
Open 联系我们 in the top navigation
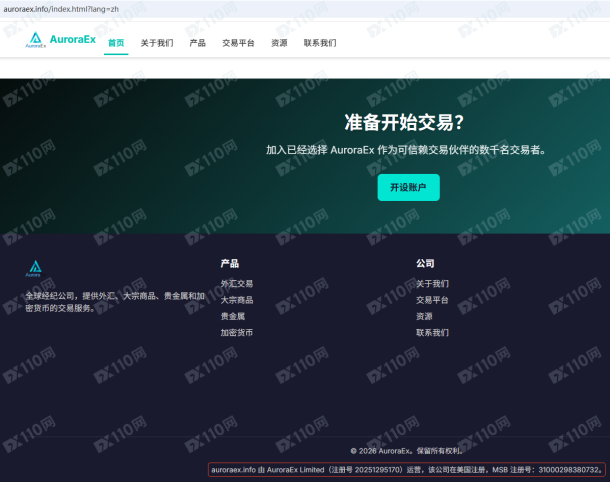coord(320,43)
